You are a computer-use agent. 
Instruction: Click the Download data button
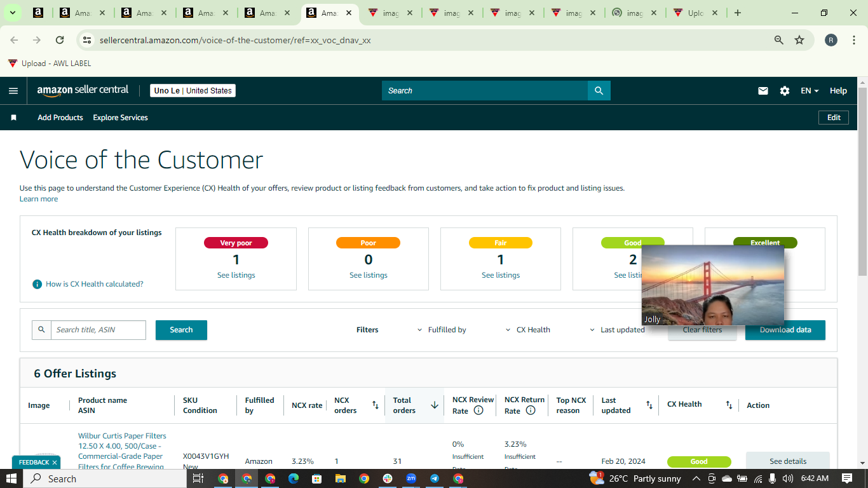point(785,330)
